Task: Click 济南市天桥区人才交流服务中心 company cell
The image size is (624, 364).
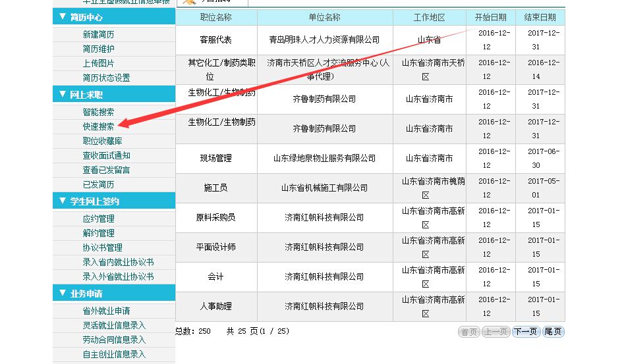Action: 325,70
